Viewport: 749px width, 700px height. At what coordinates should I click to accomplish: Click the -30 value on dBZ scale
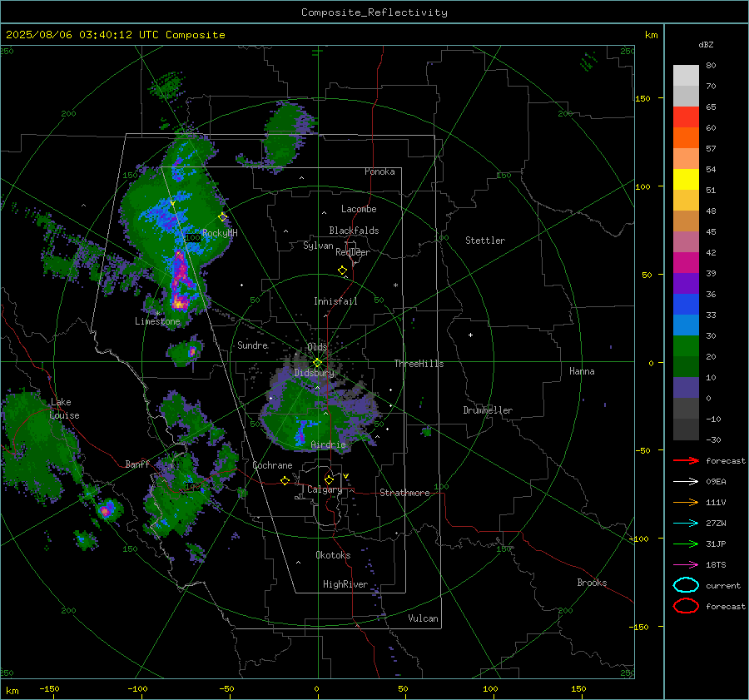click(713, 439)
